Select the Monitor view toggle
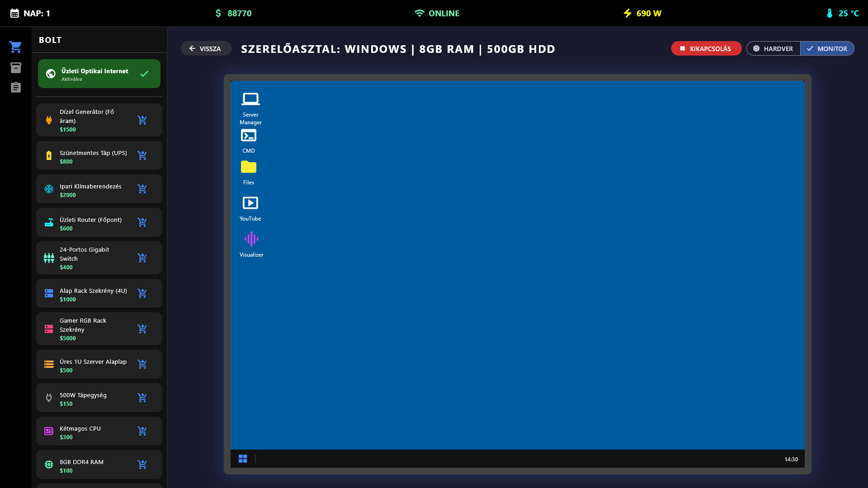The image size is (868, 488). (x=827, y=49)
